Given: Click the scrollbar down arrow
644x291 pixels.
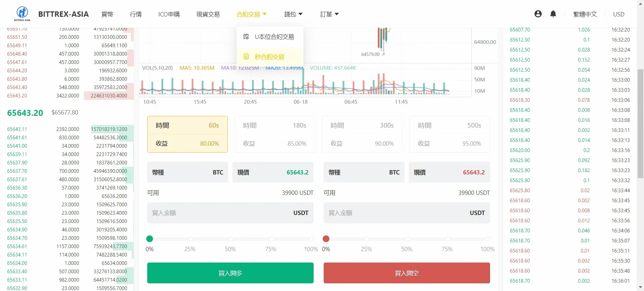Looking at the screenshot, I should (x=640, y=287).
